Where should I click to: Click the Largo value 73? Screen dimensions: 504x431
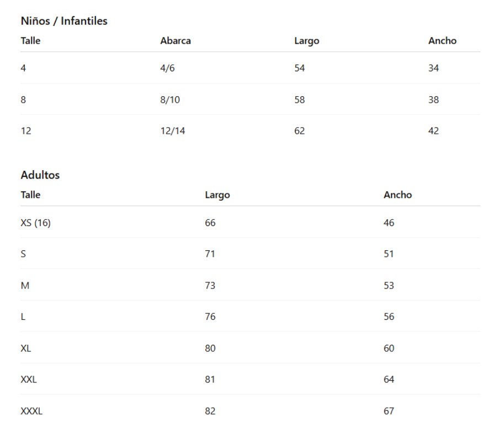(210, 286)
